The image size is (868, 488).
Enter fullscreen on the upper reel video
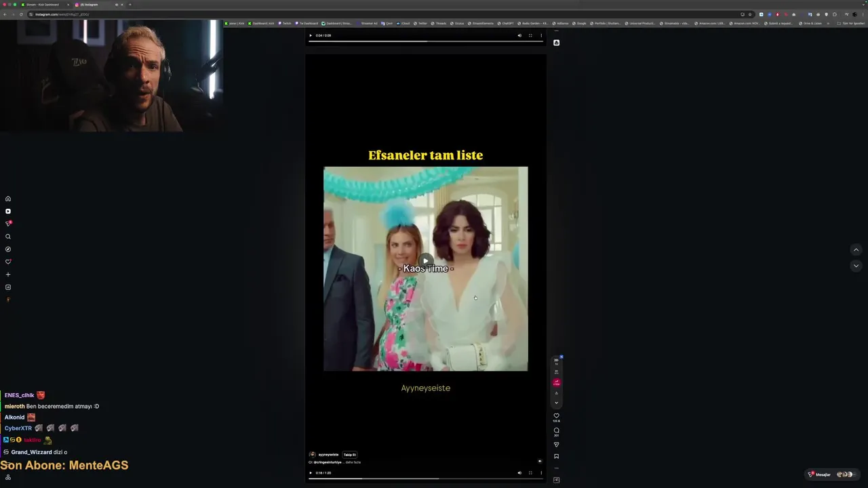tap(530, 35)
